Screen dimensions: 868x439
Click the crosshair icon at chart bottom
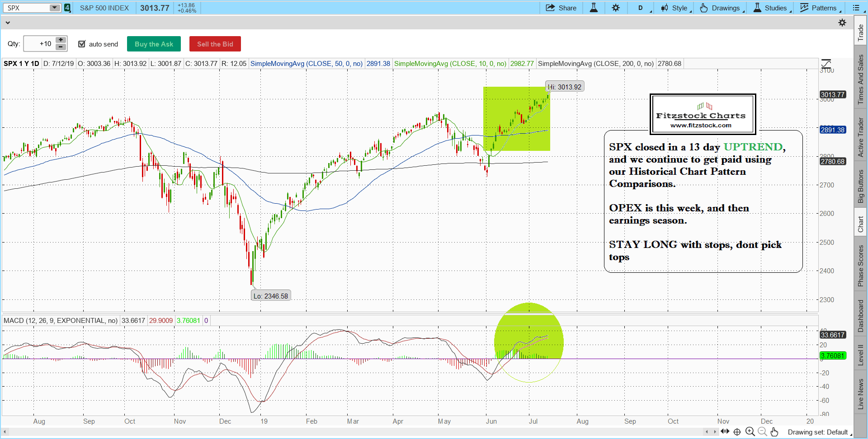tap(737, 432)
